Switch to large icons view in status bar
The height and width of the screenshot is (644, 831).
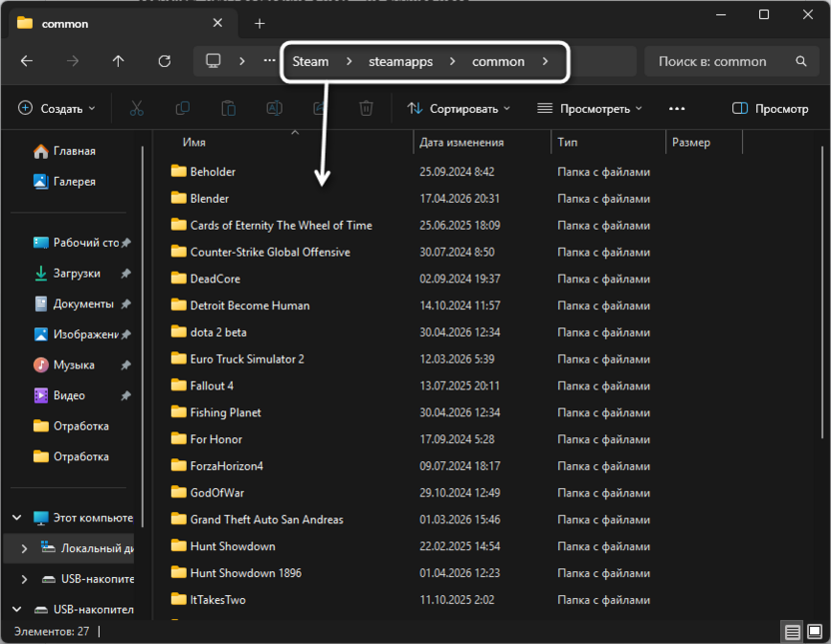pos(815,632)
